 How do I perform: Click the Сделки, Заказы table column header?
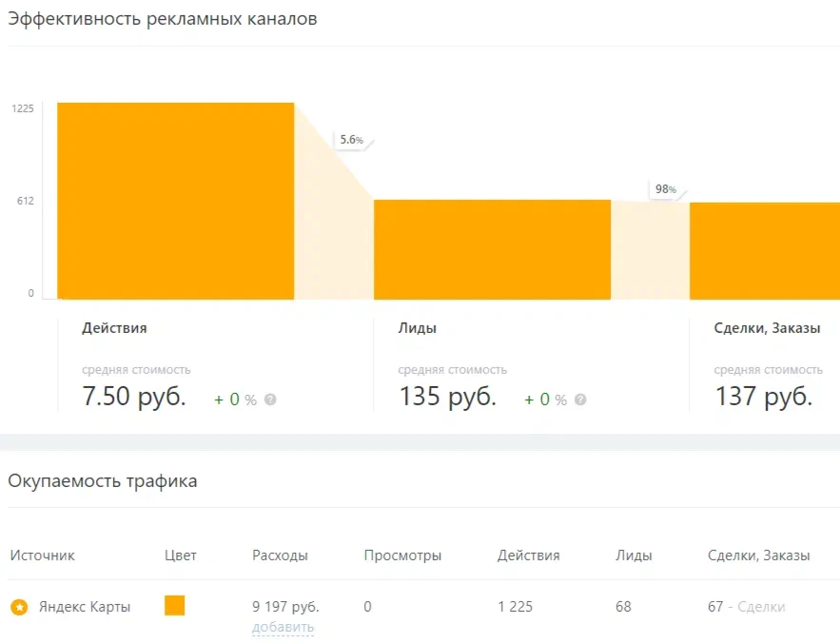tap(758, 556)
